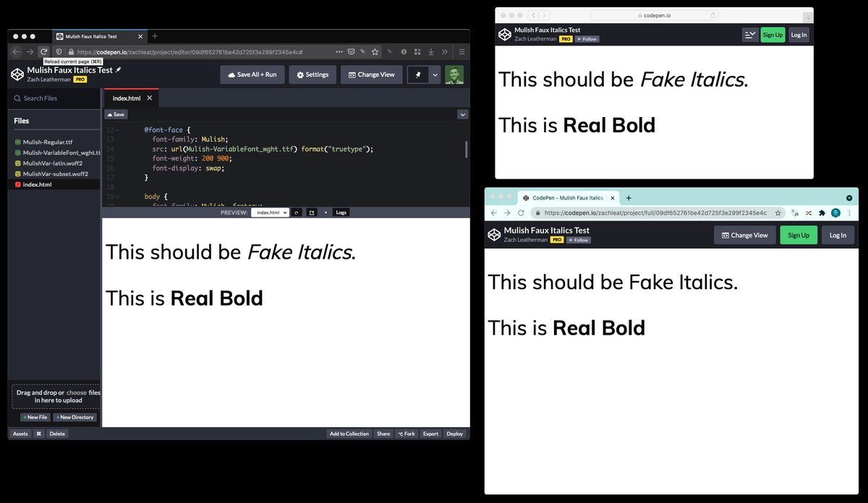Click the CodePen logo in the Chrome window
This screenshot has height=503, width=868.
pyautogui.click(x=495, y=235)
